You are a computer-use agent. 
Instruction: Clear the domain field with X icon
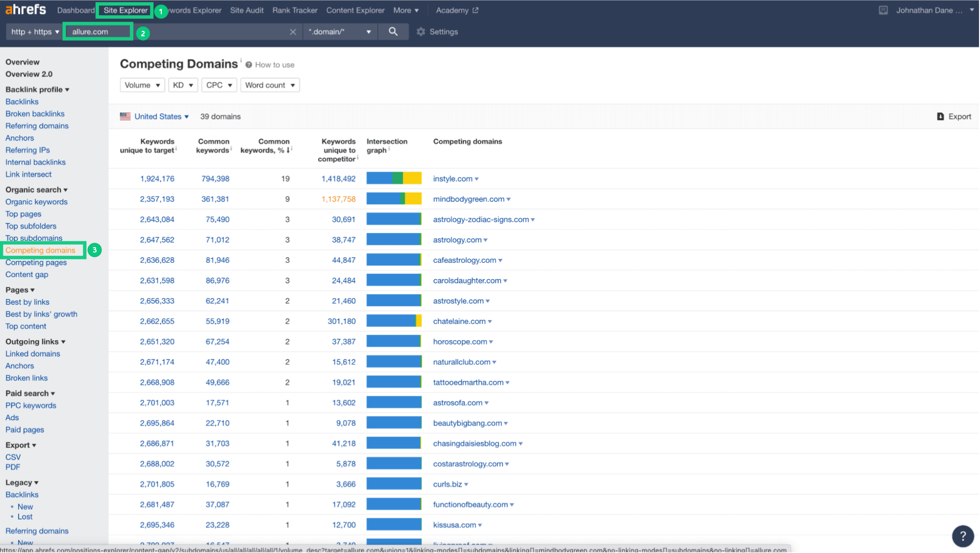tap(293, 32)
